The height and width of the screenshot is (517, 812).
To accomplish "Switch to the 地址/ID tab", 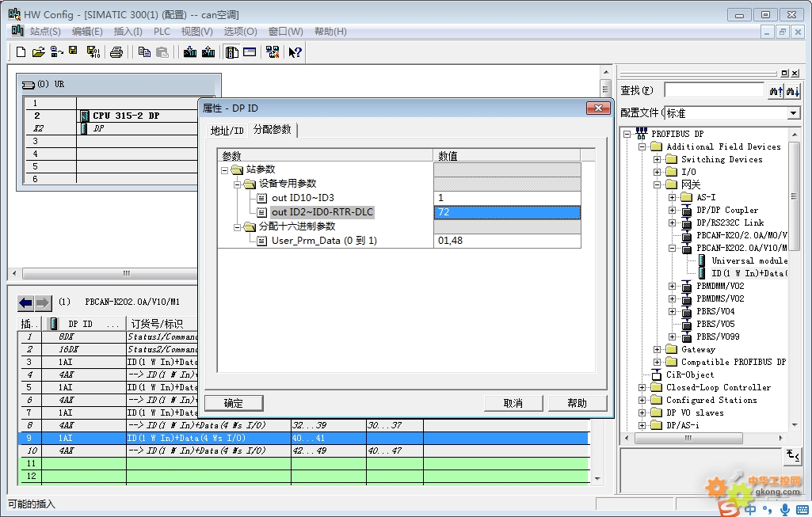I will point(227,131).
